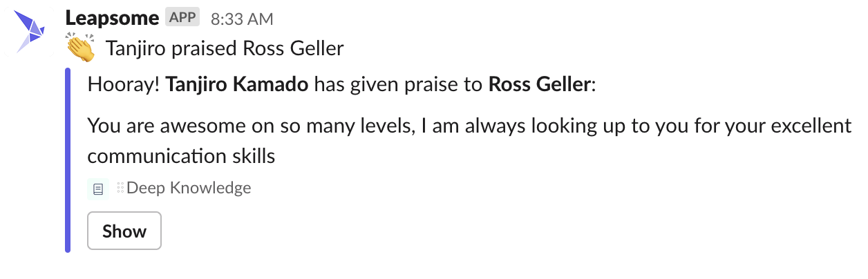The image size is (868, 279).
Task: Click the bold Ross Geller name
Action: tap(540, 86)
